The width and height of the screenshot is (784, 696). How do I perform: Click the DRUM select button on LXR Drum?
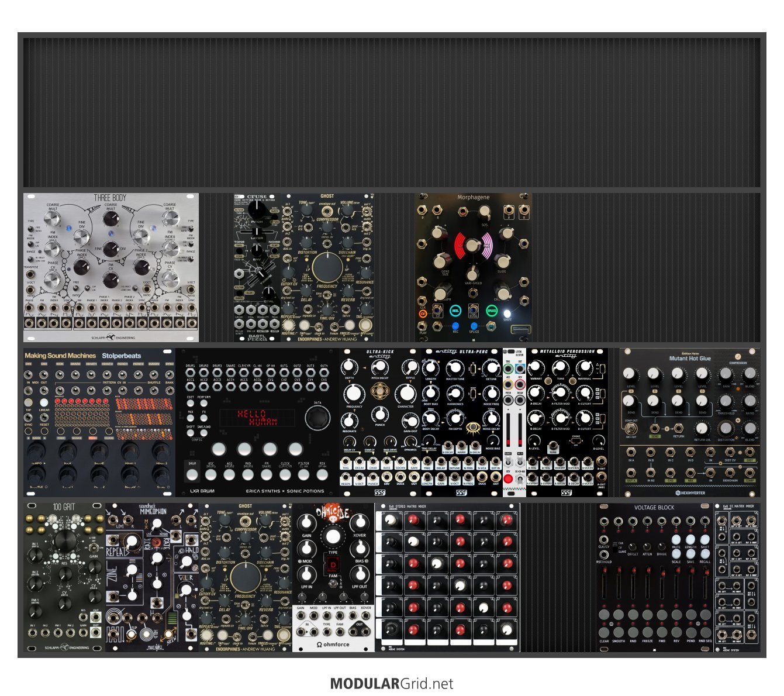pyautogui.click(x=192, y=474)
